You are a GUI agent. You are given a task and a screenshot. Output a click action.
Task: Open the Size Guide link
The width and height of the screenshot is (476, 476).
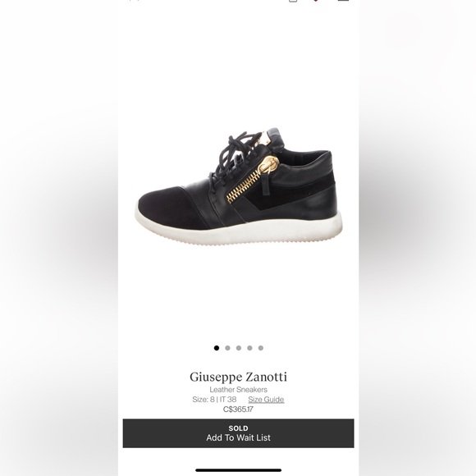coord(266,399)
